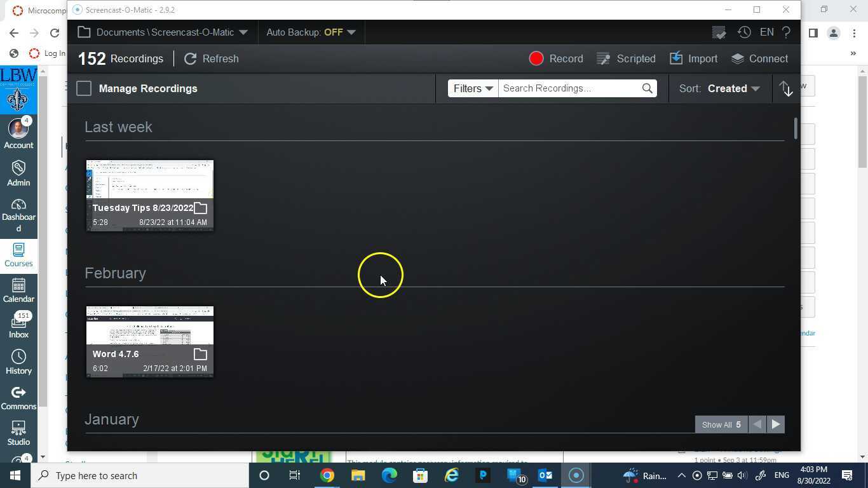Image resolution: width=868 pixels, height=488 pixels.
Task: Refresh the recordings list
Action: [x=212, y=58]
